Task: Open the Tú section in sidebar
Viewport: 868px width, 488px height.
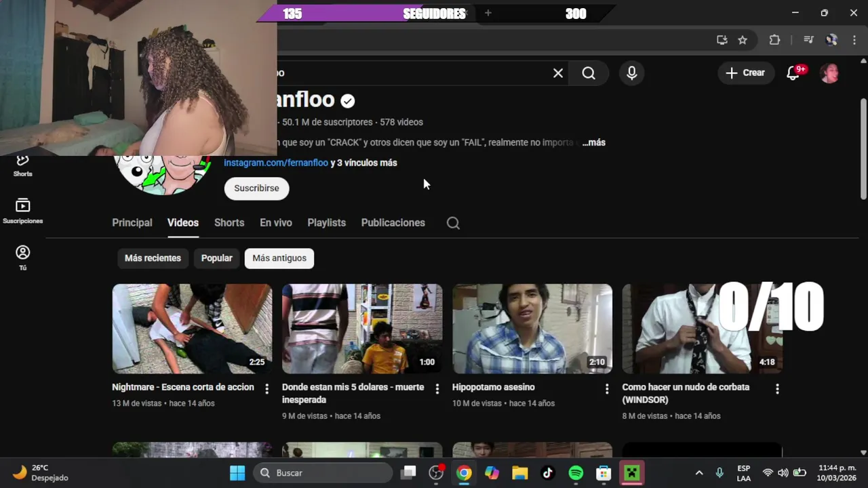Action: pyautogui.click(x=22, y=258)
